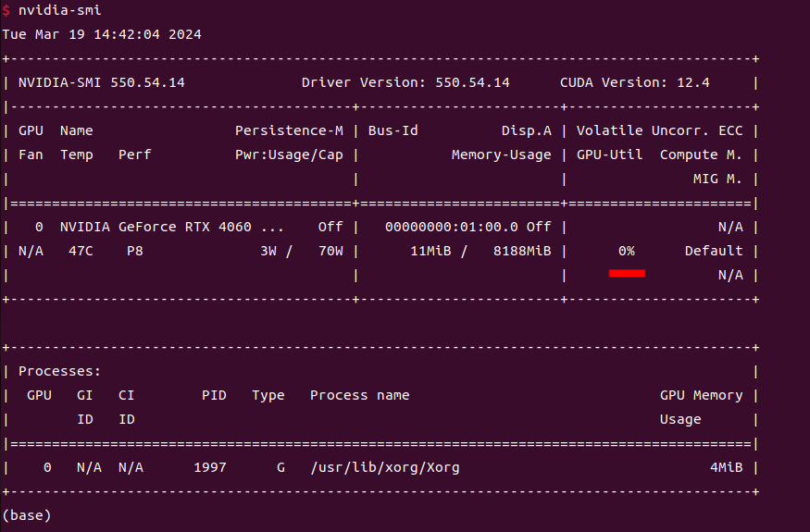The image size is (810, 532).
Task: Click the GPU Memory column header
Action: pos(701,396)
